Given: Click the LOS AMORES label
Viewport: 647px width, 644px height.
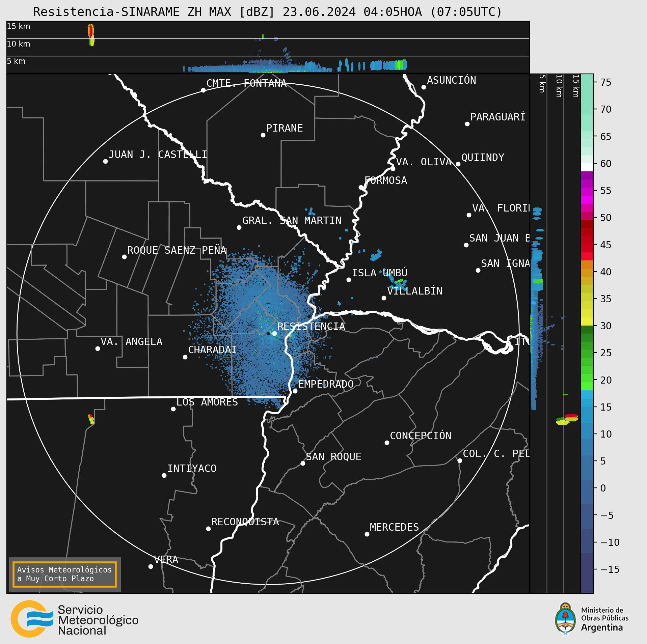Looking at the screenshot, I should pos(207,402).
